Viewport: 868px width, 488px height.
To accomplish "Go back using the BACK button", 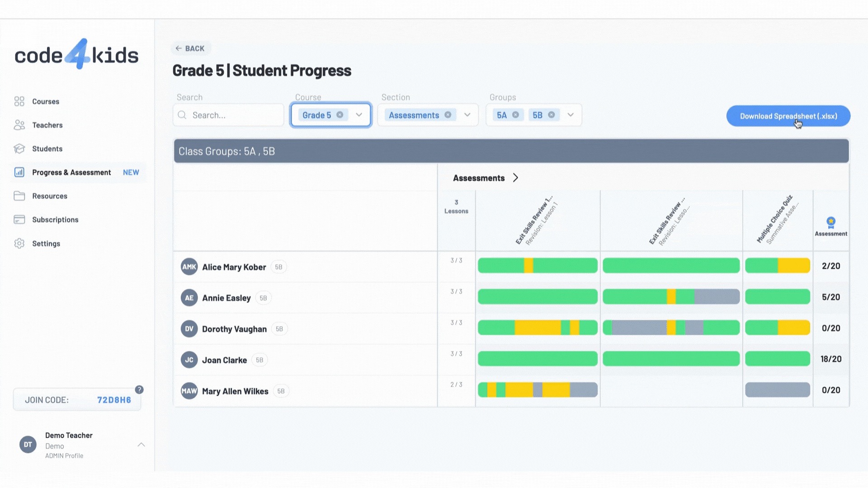I will pyautogui.click(x=190, y=48).
